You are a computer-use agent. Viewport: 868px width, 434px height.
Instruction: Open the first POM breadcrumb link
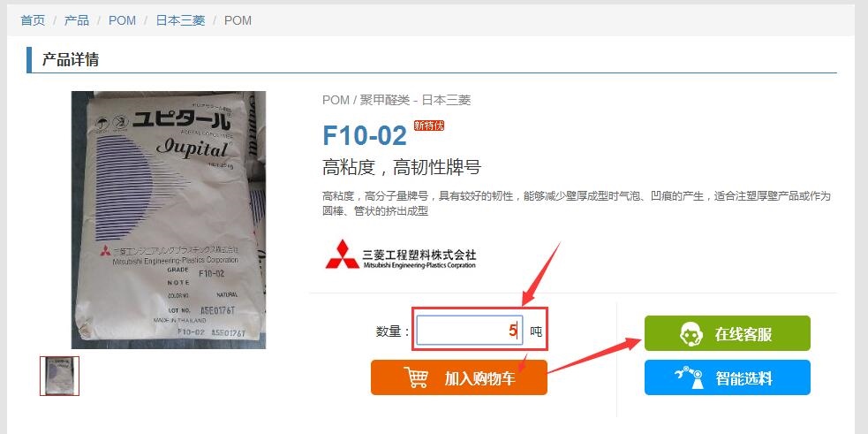[122, 20]
